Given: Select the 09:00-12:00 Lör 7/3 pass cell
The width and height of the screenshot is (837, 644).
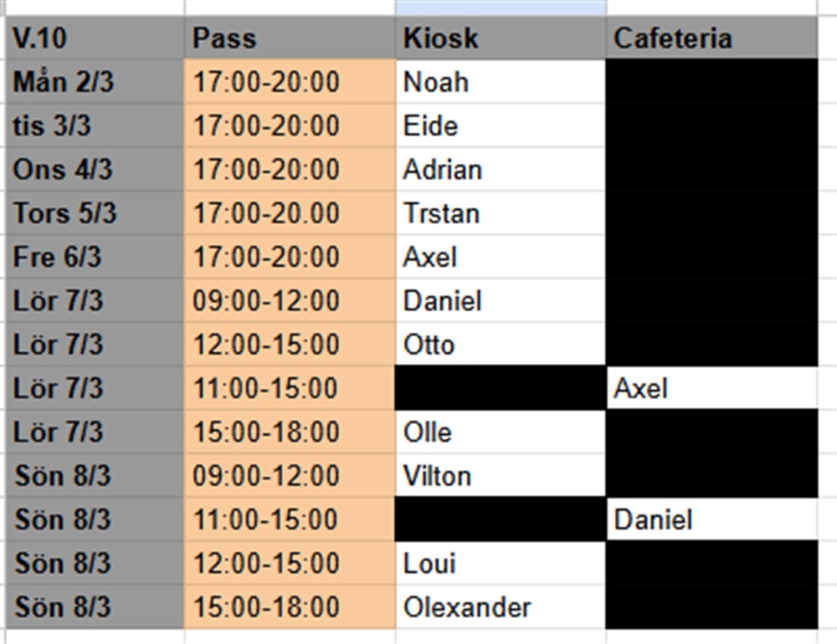Looking at the screenshot, I should coord(290,300).
